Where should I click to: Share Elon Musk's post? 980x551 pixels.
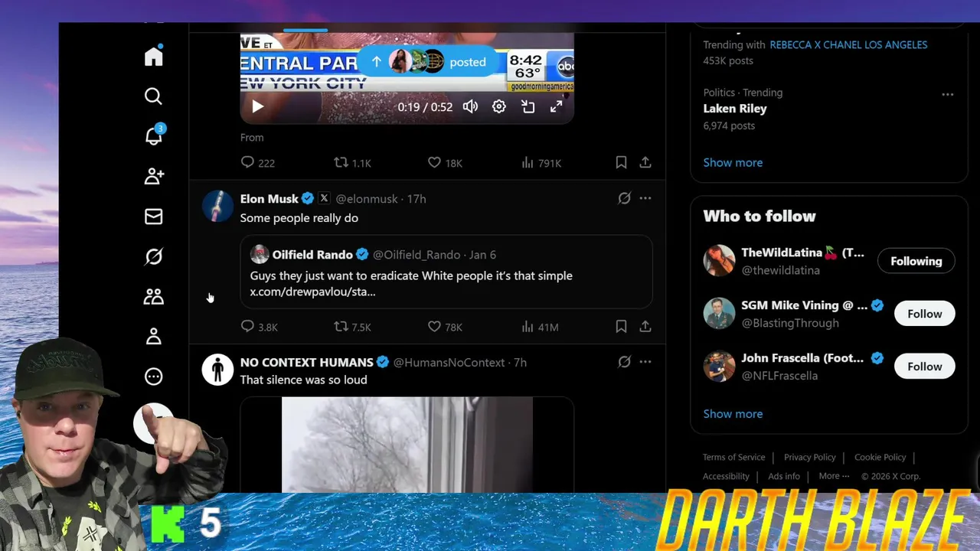coord(645,327)
